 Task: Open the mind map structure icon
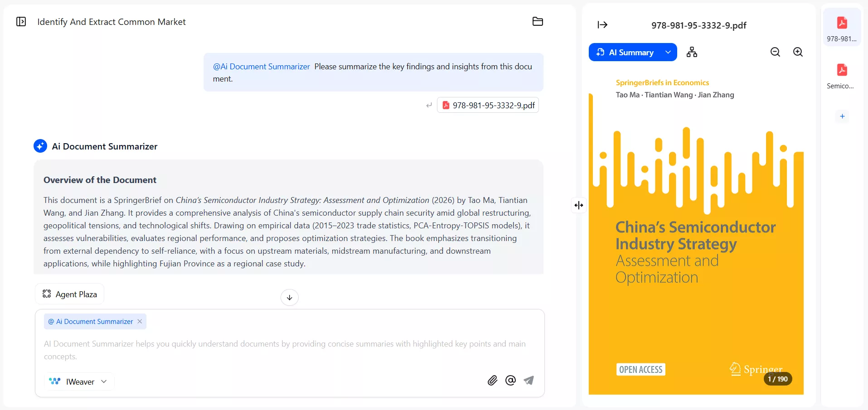692,52
